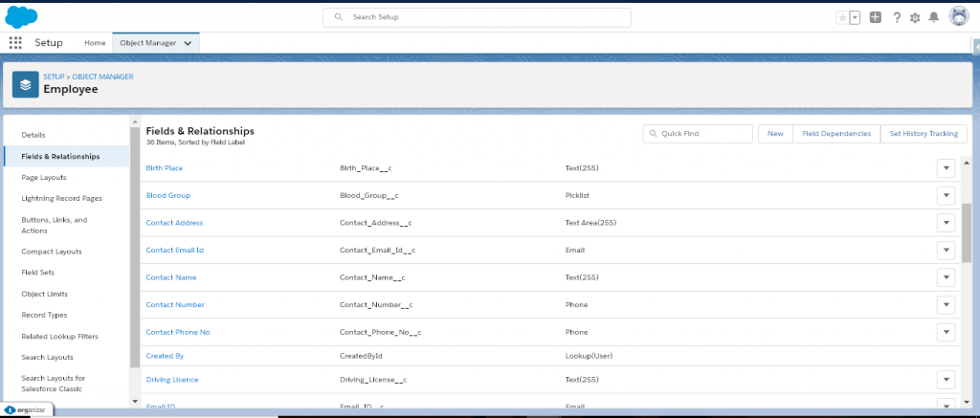Go to the Home tab

click(95, 42)
